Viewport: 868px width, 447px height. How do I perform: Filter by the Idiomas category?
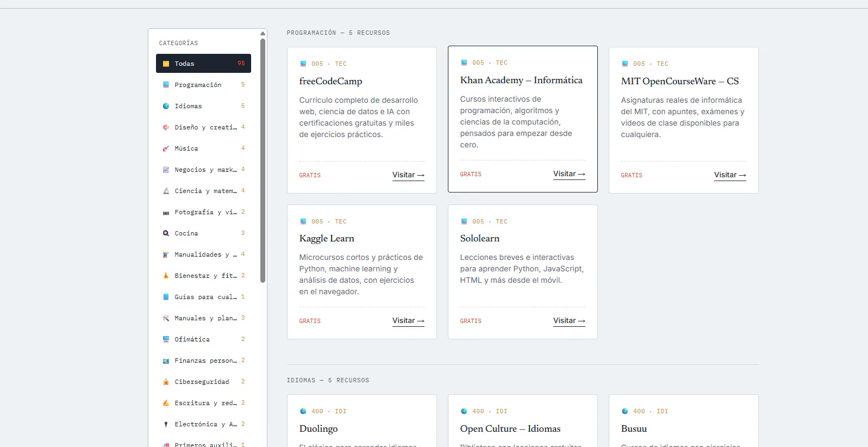coord(203,106)
